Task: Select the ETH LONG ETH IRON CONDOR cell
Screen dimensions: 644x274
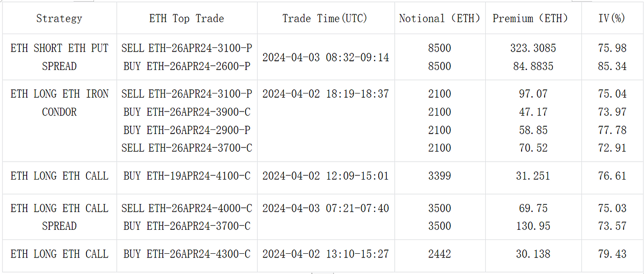Action: click(59, 103)
